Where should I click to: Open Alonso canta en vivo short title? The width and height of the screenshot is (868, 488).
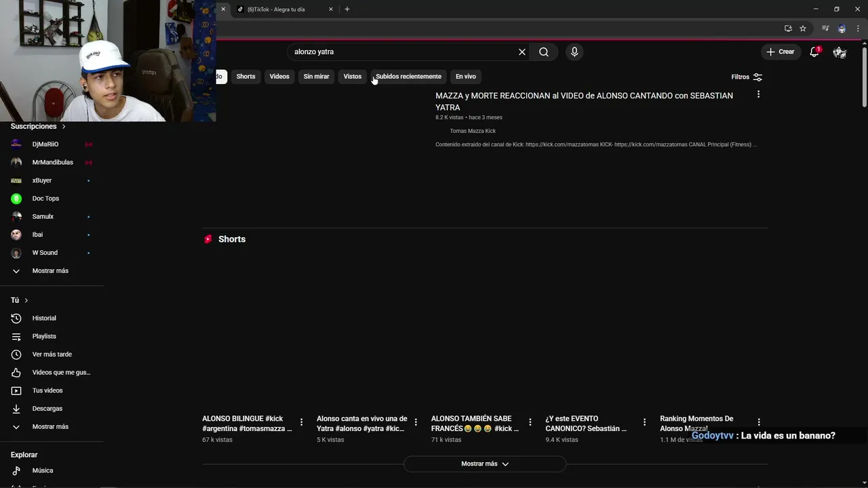[x=362, y=424]
